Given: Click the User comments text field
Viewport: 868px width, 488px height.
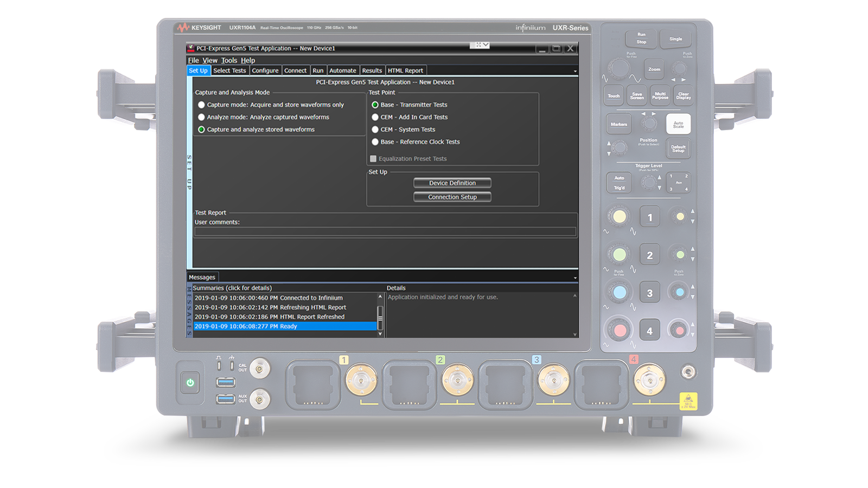Looking at the screenshot, I should point(385,232).
